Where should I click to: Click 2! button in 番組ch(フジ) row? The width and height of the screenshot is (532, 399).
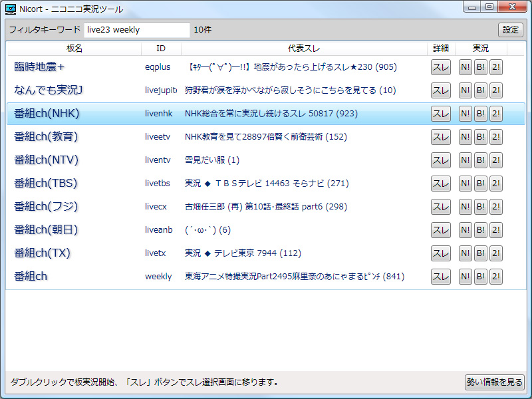[x=496, y=207]
